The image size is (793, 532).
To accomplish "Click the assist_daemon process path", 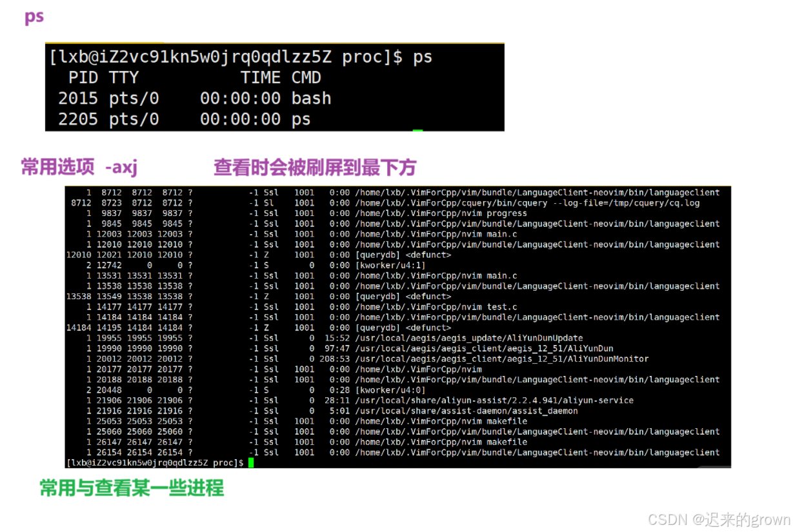I will tap(467, 411).
